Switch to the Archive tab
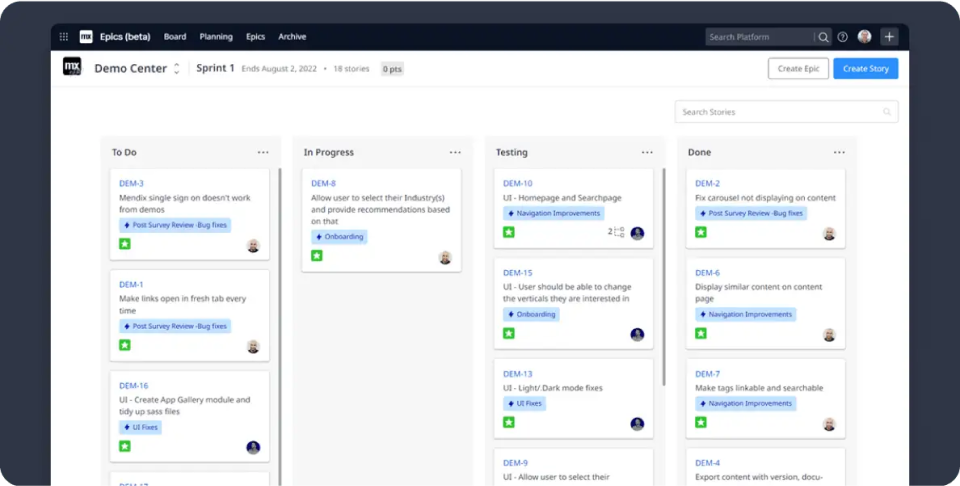The image size is (960, 486). (x=292, y=37)
